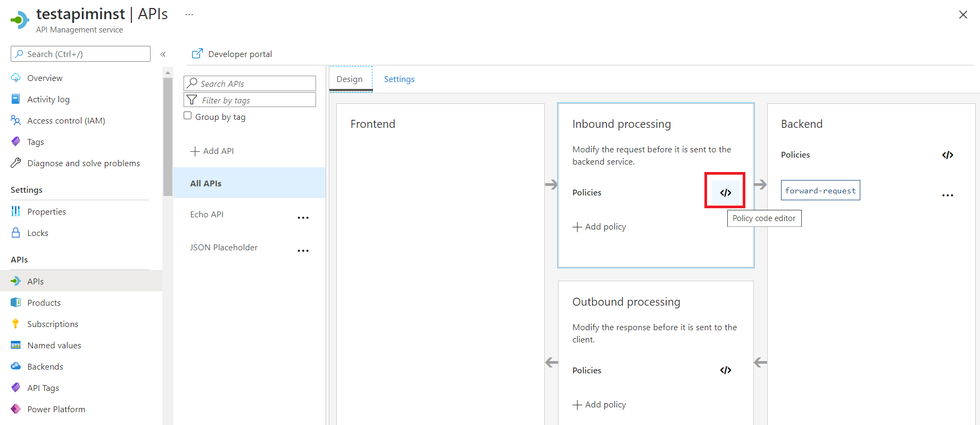
Task: Focus the Search (Ctrl+/) field
Action: tap(80, 54)
